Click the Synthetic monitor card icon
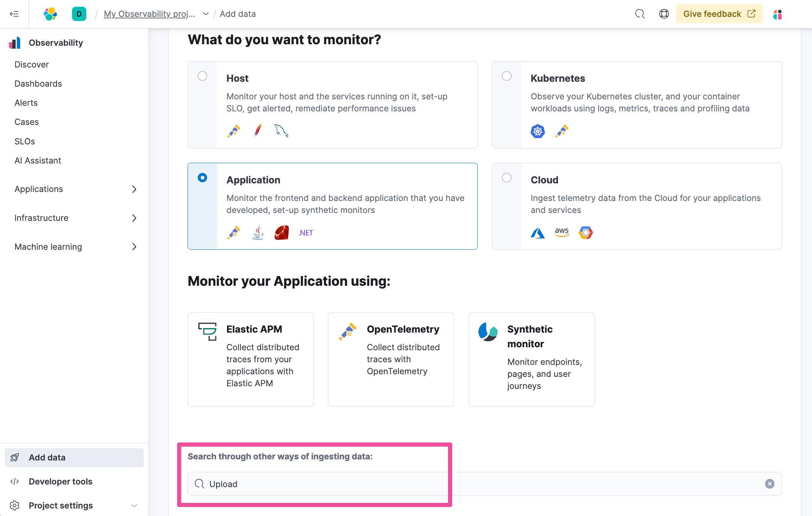 [x=488, y=331]
